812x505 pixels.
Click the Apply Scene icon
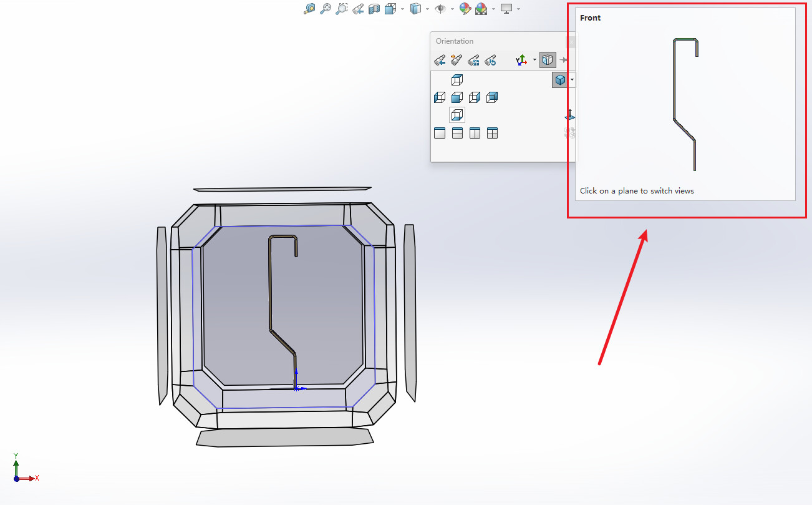[481, 9]
